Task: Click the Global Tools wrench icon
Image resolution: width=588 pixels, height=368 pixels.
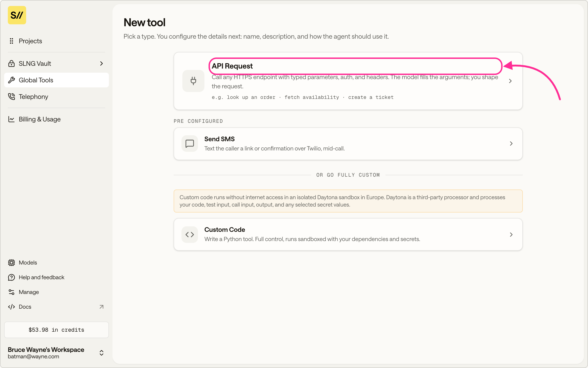Action: coord(11,80)
